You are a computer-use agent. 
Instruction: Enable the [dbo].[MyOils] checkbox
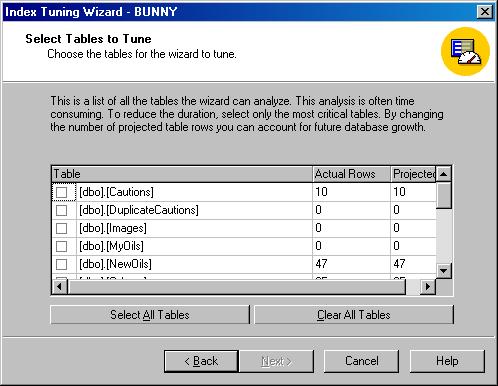(x=62, y=246)
